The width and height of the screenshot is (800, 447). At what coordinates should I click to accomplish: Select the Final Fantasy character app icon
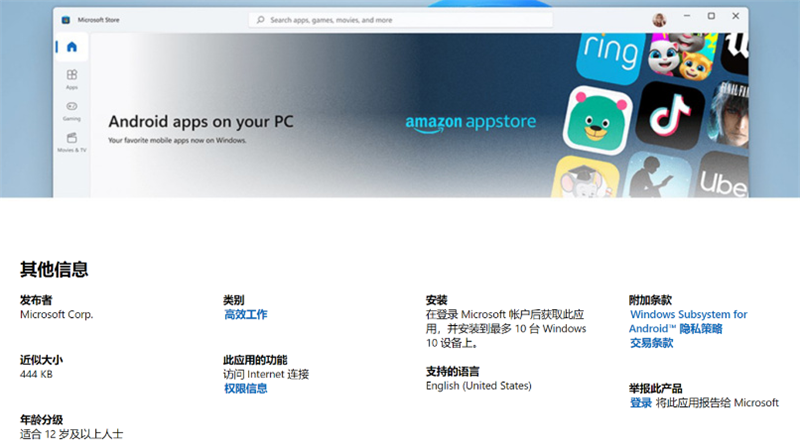tap(728, 115)
